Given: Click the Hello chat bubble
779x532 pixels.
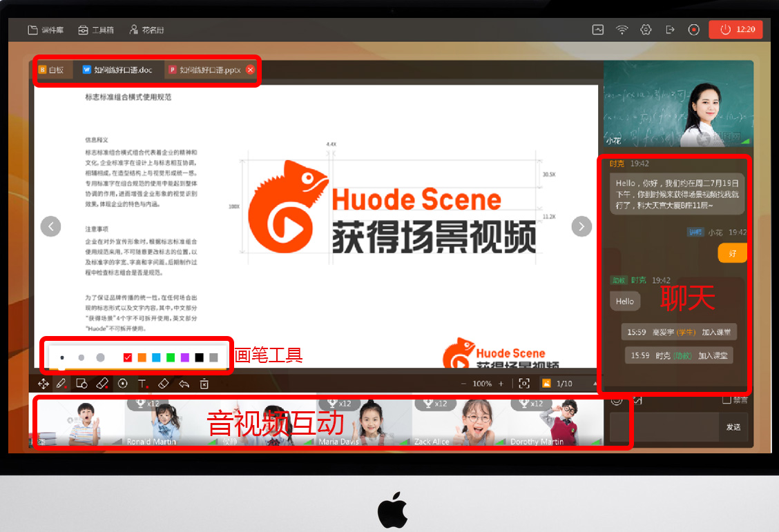Looking at the screenshot, I should (x=625, y=302).
